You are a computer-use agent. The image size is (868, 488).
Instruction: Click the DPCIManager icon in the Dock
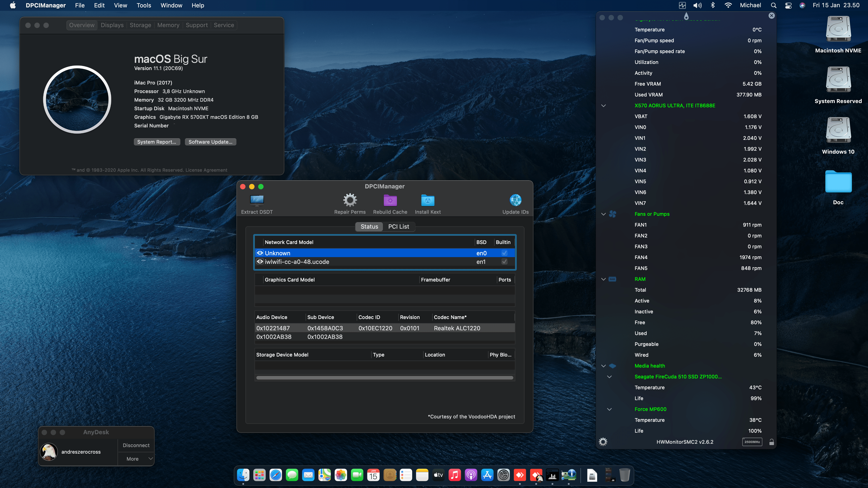coord(568,475)
